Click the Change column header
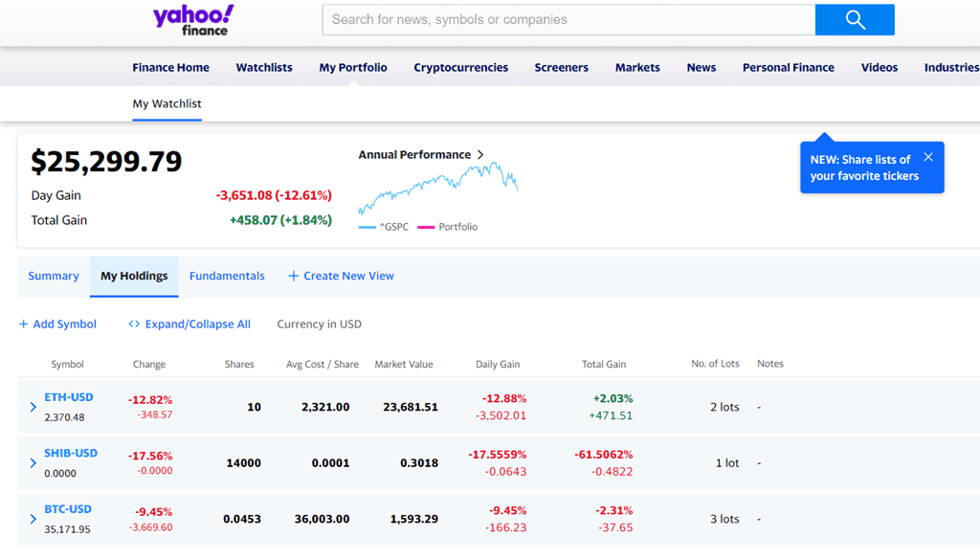Viewport: 980px width, 560px height. [149, 365]
